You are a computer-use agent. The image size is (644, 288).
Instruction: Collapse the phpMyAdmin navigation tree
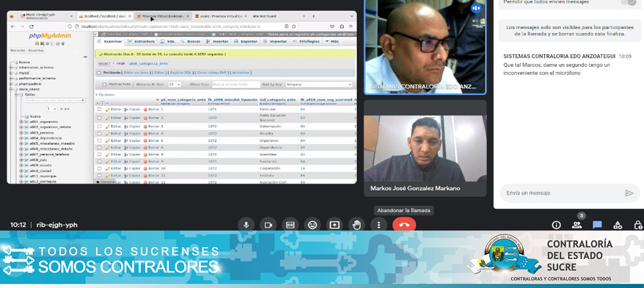(x=85, y=57)
